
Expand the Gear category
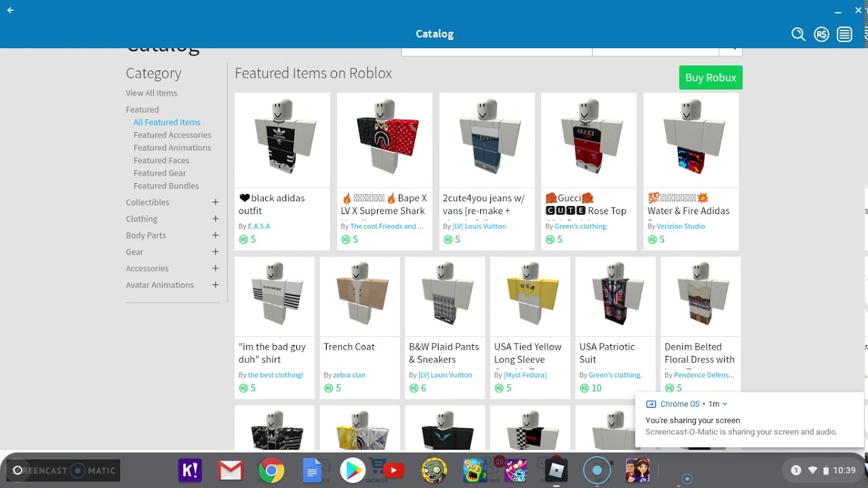pyautogui.click(x=215, y=251)
